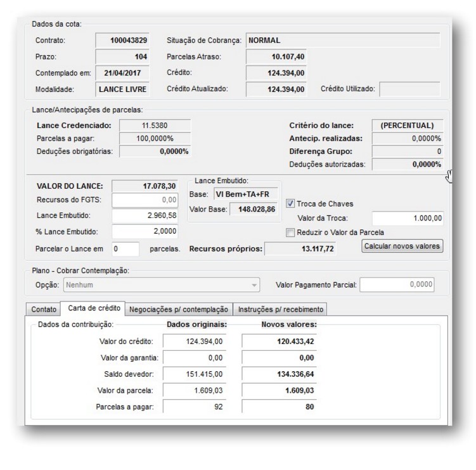Click the Recursos próprios value 13.117,72

(300, 249)
